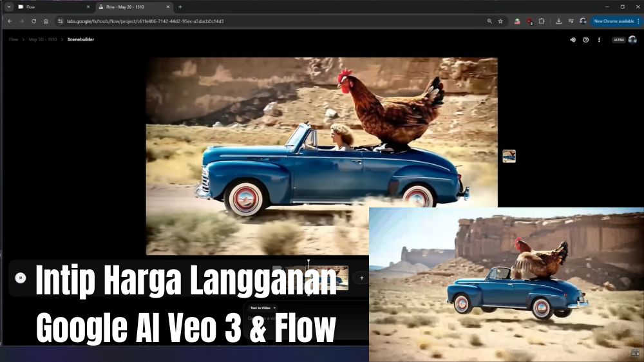Click the New Chrome available button

click(615, 21)
